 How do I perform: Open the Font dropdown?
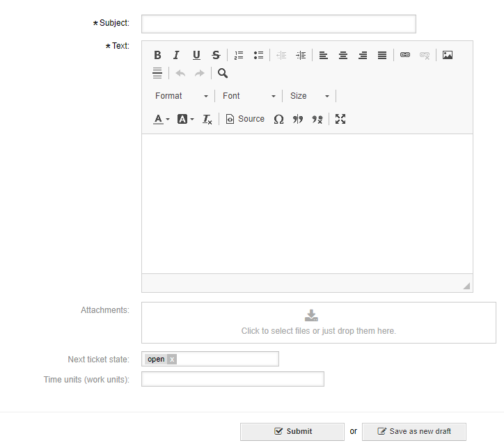pyautogui.click(x=249, y=96)
